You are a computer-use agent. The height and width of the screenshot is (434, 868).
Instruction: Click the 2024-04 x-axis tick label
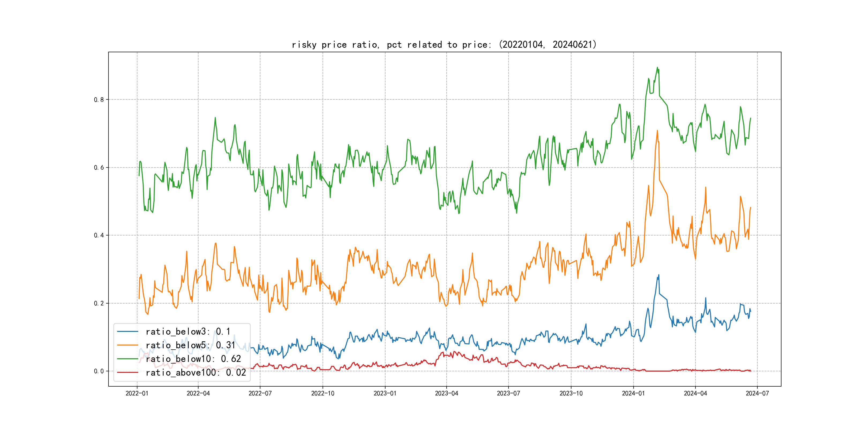[695, 393]
